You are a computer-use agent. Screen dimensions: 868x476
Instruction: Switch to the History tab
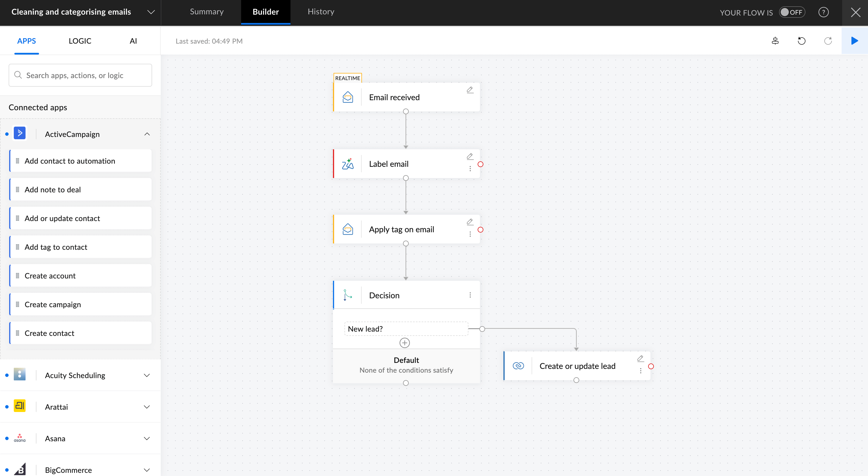click(321, 12)
